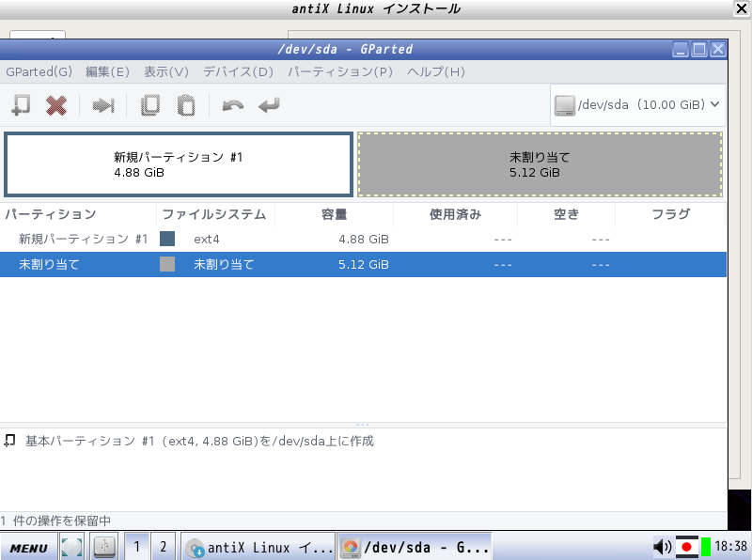
Task: Click the green battery indicator tray icon
Action: pos(706,547)
